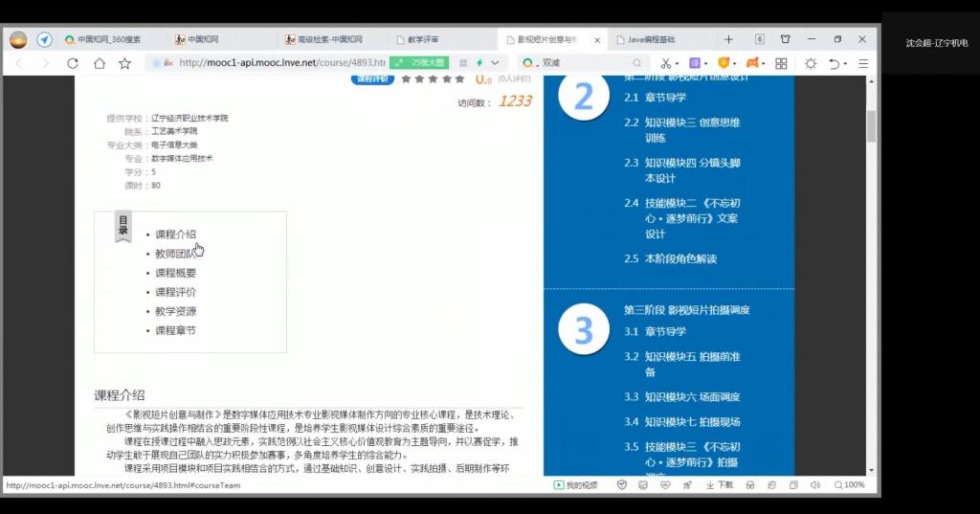The height and width of the screenshot is (514, 980).
Task: Bookmark page with star icon
Action: 124,63
